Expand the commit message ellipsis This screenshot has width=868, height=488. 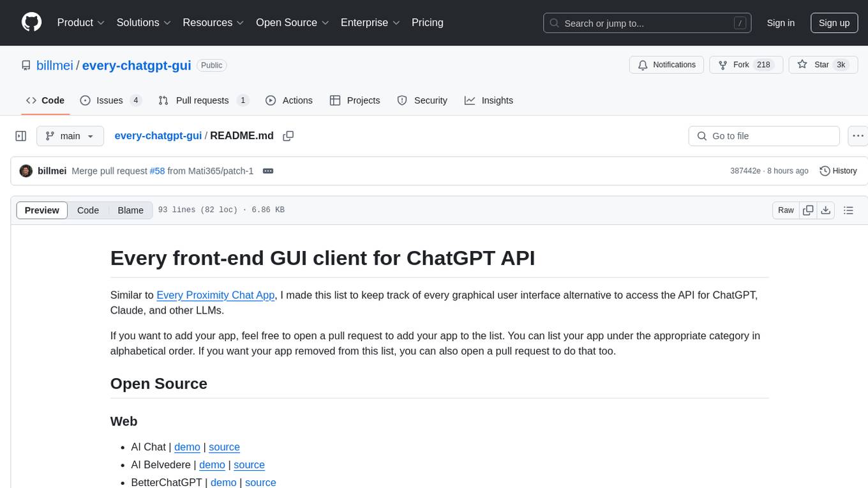268,171
